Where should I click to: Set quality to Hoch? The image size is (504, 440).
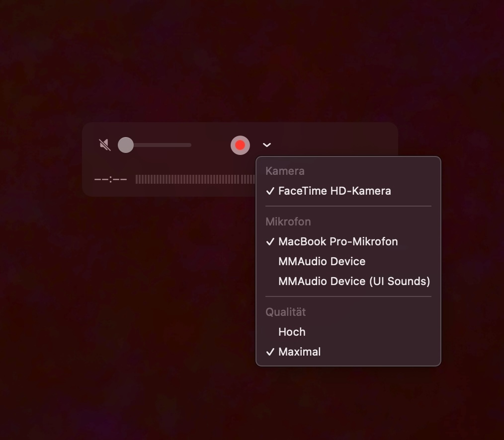(348, 332)
